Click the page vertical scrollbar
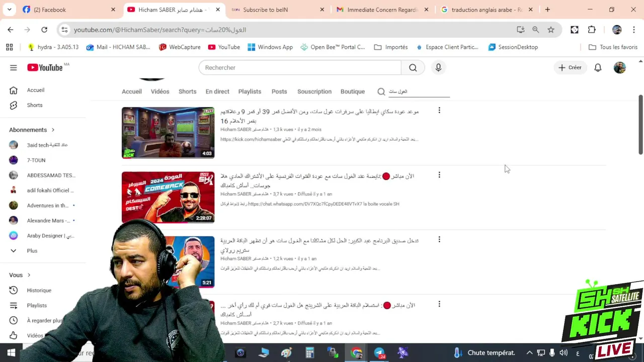 [x=640, y=125]
